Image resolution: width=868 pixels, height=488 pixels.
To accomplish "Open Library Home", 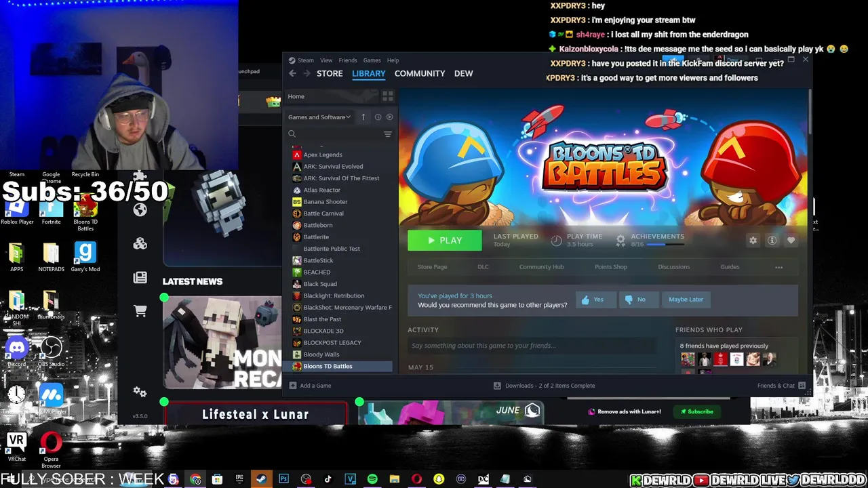I will 332,96.
